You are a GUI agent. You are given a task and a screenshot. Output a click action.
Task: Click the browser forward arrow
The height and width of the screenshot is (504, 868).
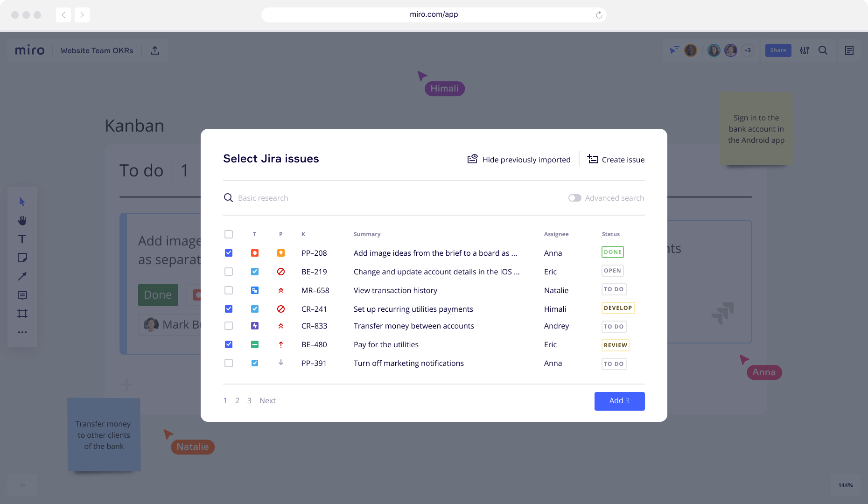[x=82, y=15]
